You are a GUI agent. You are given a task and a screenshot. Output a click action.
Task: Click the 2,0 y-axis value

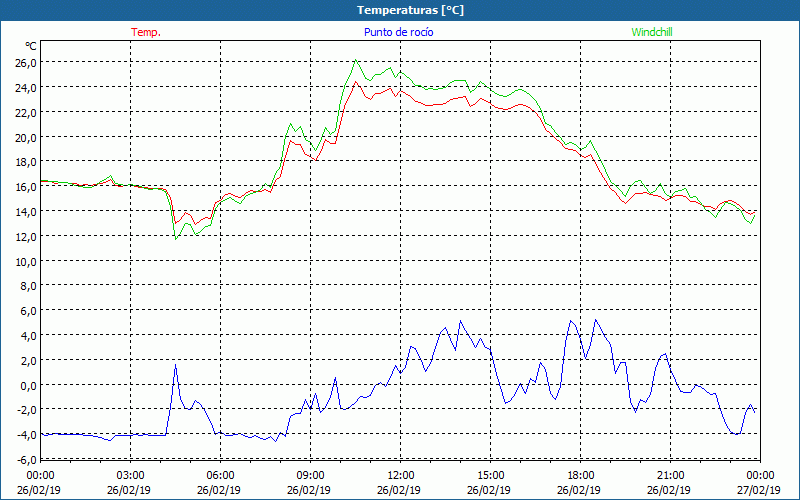28,361
